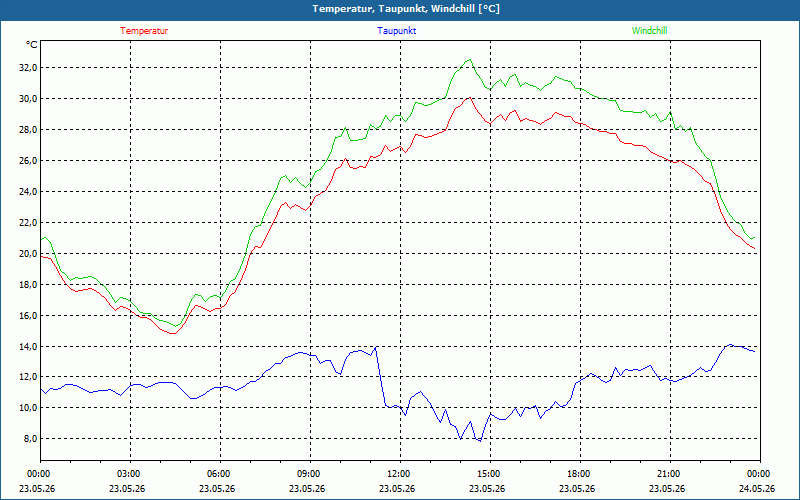Select the 32,0 y-axis tick label
The width and height of the screenshot is (800, 500).
tap(28, 67)
